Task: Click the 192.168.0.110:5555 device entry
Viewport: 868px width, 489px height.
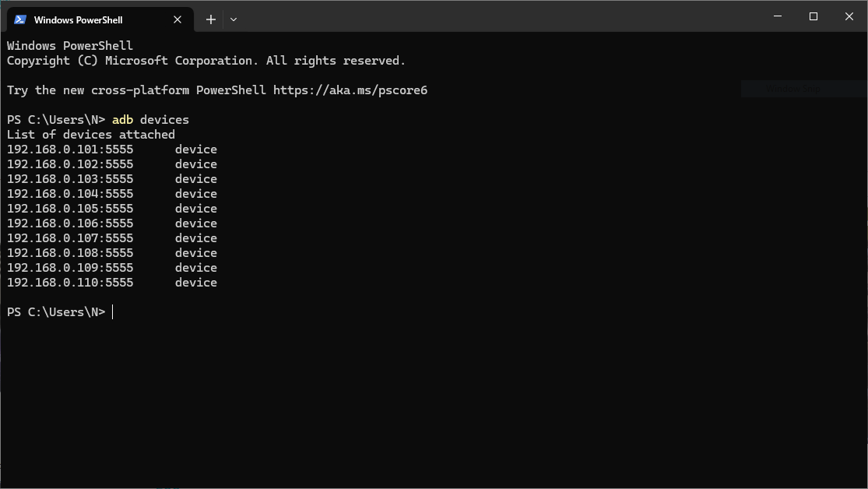Action: [112, 283]
